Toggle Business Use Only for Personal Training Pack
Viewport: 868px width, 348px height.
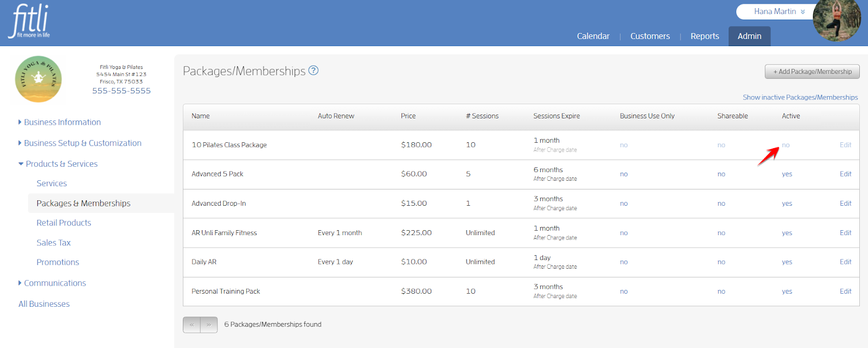click(x=624, y=292)
